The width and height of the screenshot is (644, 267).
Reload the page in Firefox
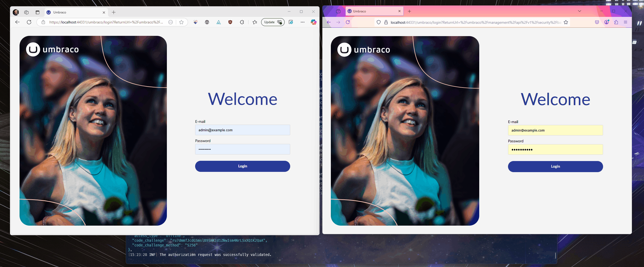tap(348, 22)
